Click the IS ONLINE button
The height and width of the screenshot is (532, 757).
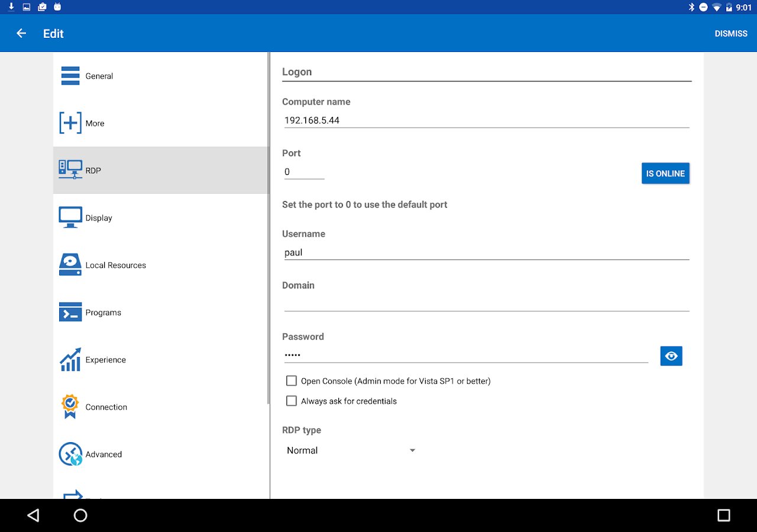pos(665,174)
